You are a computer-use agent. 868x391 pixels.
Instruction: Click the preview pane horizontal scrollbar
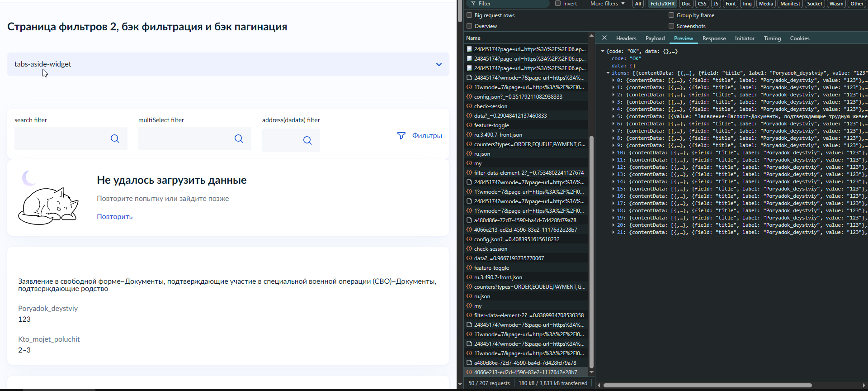[x=708, y=386]
